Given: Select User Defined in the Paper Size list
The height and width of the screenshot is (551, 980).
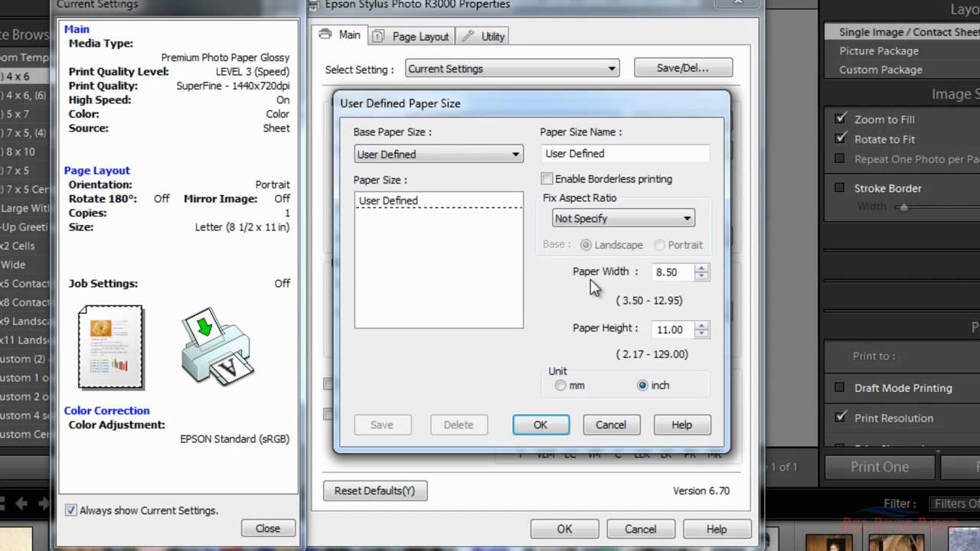Looking at the screenshot, I should coord(439,201).
